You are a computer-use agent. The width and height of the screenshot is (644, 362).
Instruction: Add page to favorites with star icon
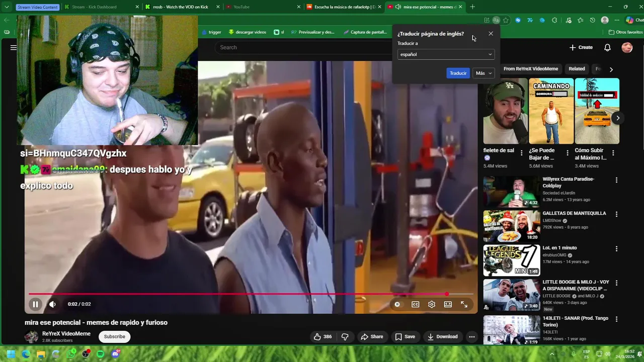click(506, 20)
